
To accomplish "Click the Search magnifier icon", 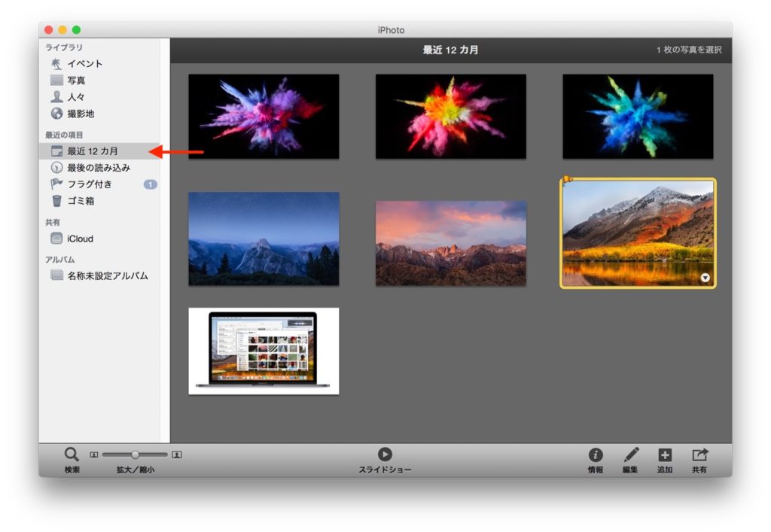I will point(72,454).
